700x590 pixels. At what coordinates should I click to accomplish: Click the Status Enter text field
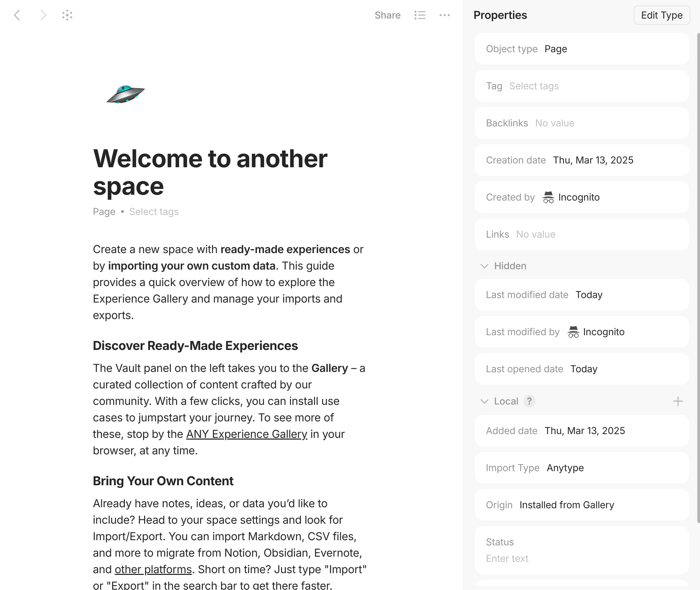click(507, 558)
